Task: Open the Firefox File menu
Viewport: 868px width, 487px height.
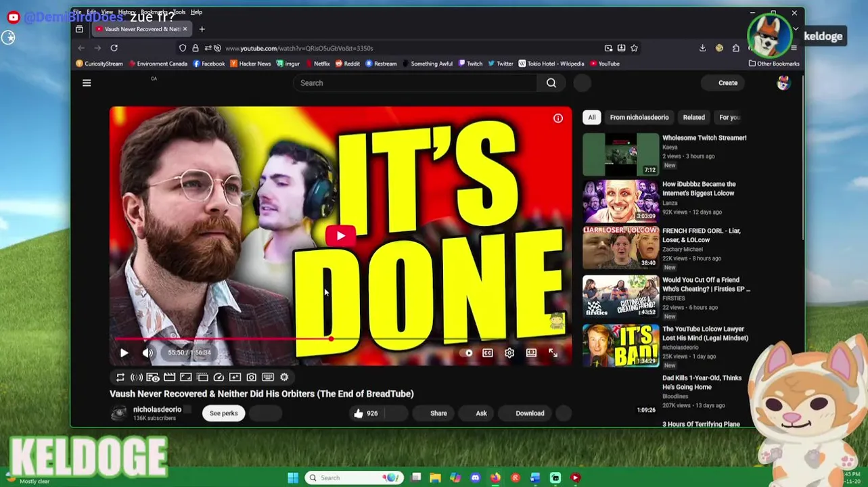Action: (77, 12)
